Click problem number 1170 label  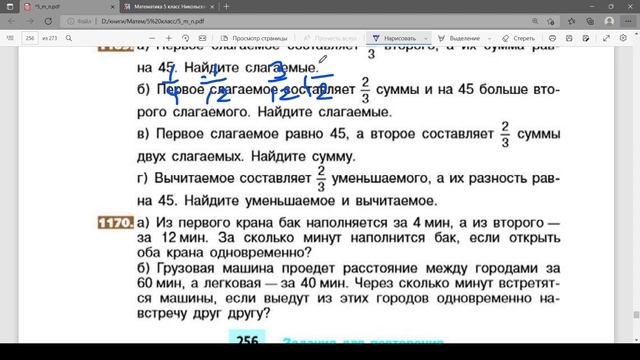[116, 223]
